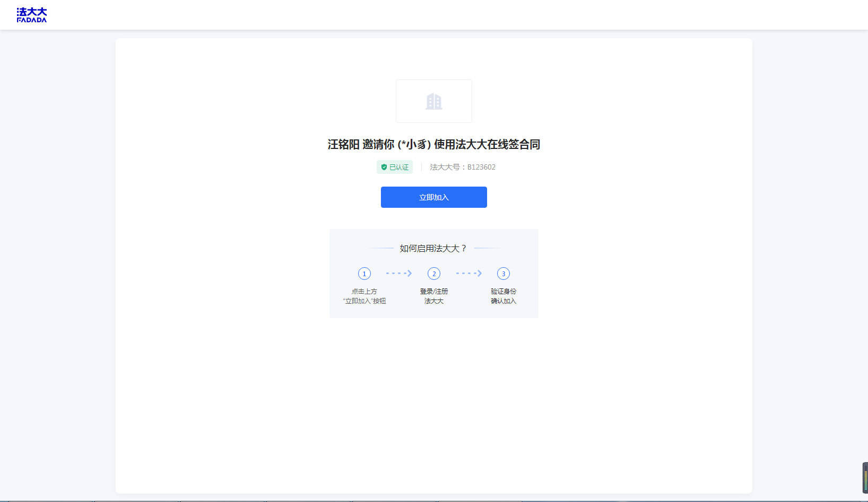Click step 1 circle icon

click(x=364, y=274)
